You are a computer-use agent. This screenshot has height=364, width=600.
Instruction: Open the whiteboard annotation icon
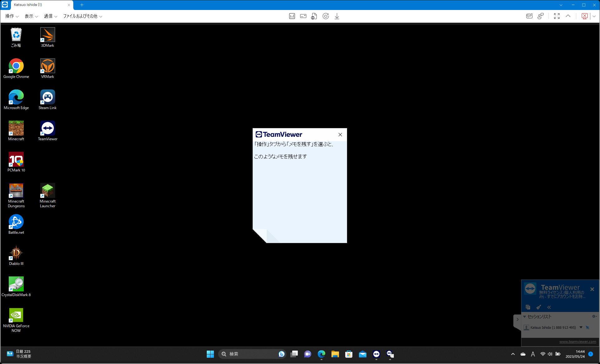529,16
